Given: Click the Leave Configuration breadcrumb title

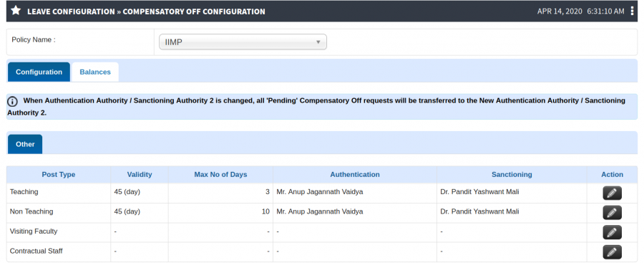Looking at the screenshot, I should pyautogui.click(x=71, y=11).
